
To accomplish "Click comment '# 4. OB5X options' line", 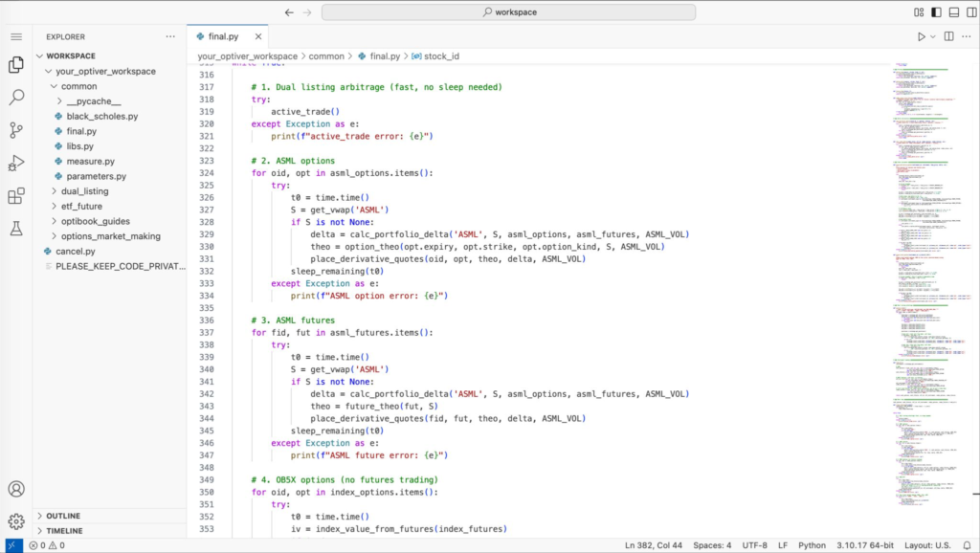I will pos(345,480).
